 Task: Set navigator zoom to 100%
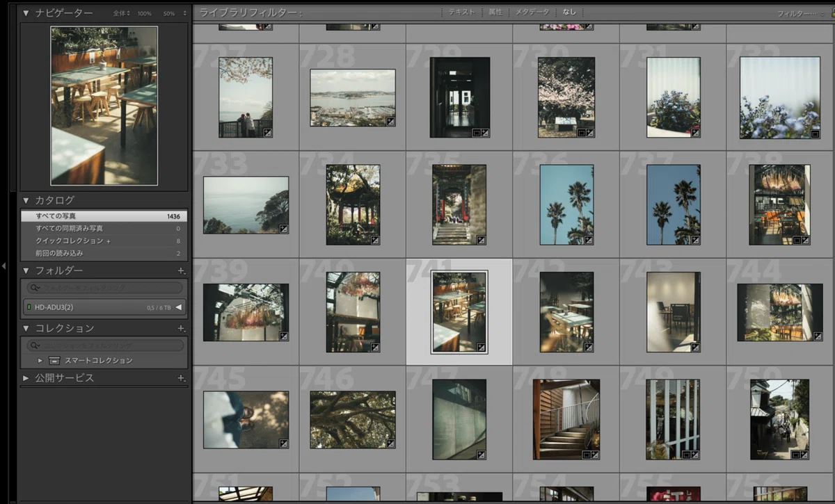(x=144, y=13)
